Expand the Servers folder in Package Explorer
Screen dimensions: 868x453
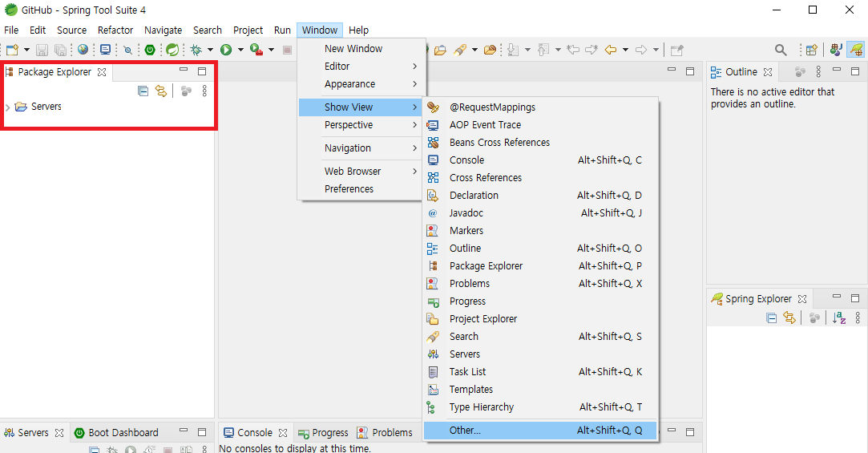8,107
